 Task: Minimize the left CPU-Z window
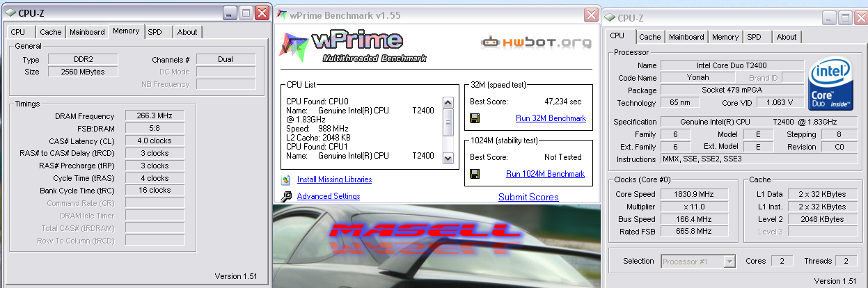(x=230, y=13)
